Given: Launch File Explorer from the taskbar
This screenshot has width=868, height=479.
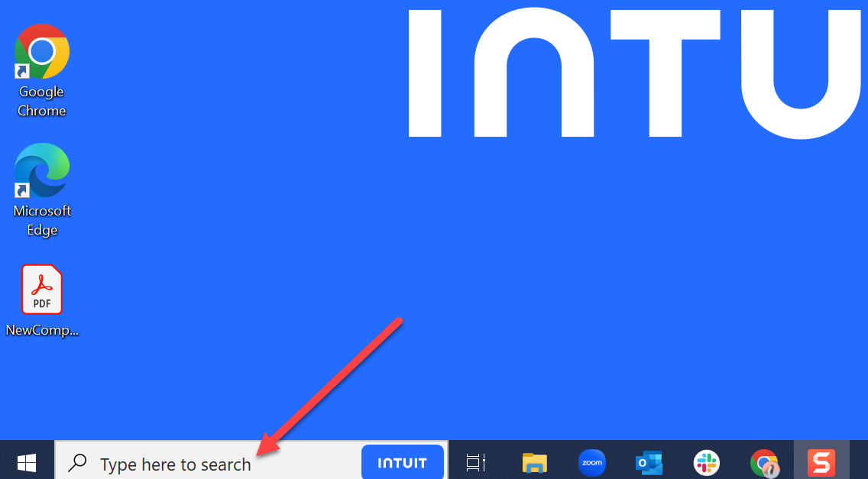Looking at the screenshot, I should point(534,462).
